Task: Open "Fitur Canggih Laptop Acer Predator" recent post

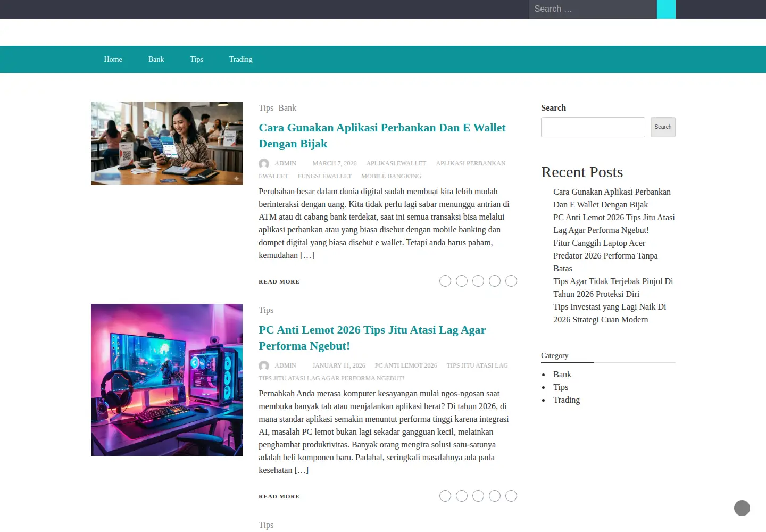Action: pyautogui.click(x=605, y=256)
